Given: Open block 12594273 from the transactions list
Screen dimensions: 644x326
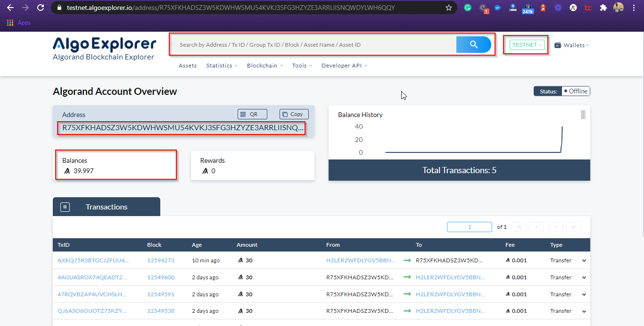Looking at the screenshot, I should click(x=160, y=260).
